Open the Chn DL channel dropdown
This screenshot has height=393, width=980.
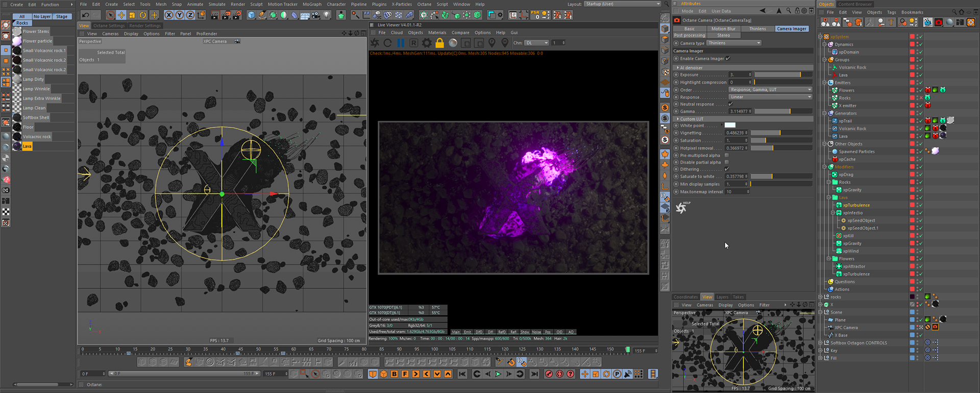pyautogui.click(x=537, y=43)
